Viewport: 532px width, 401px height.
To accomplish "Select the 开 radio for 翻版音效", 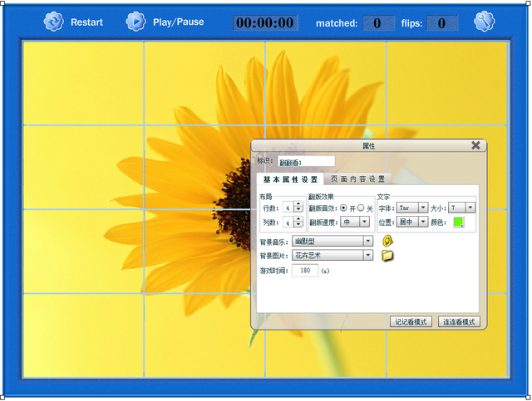I will click(344, 208).
